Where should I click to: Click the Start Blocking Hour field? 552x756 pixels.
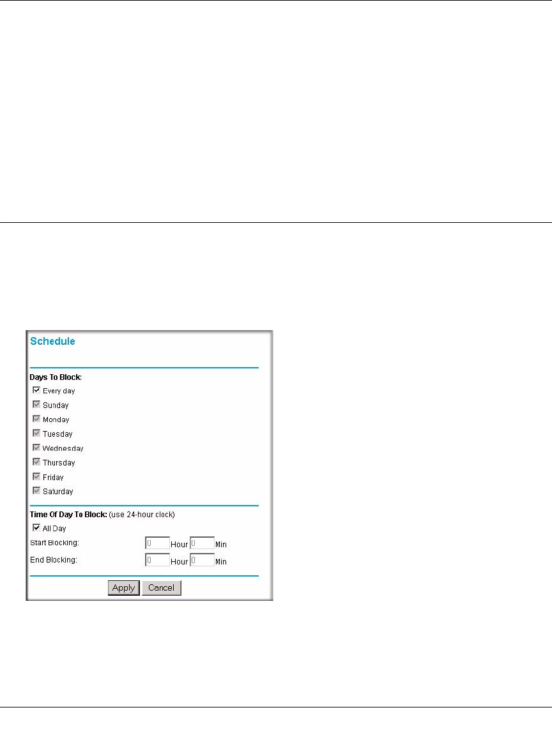tap(157, 543)
